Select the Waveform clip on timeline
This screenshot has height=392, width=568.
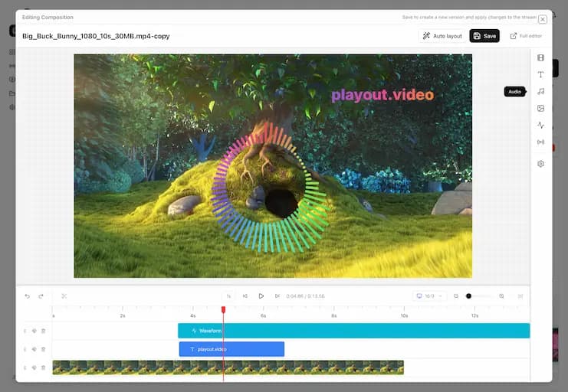coord(354,331)
